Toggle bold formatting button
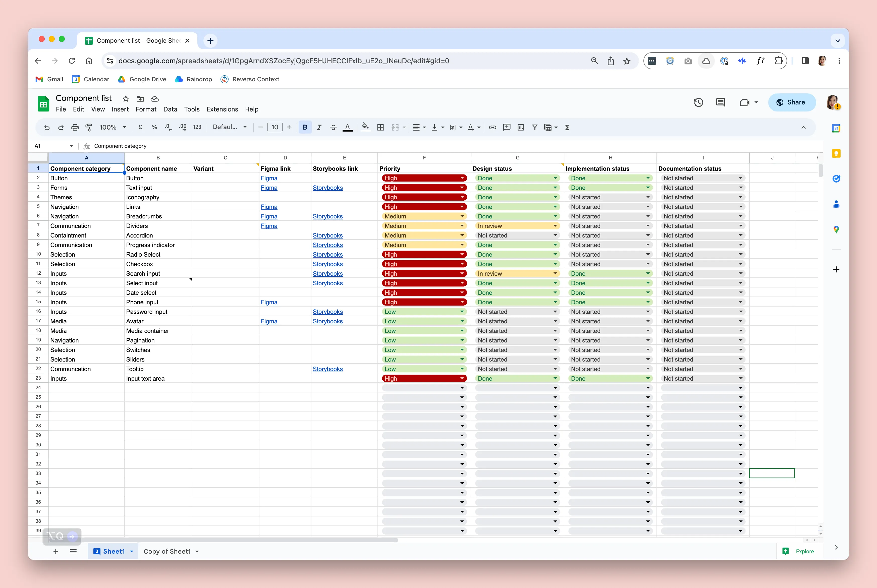 point(305,128)
